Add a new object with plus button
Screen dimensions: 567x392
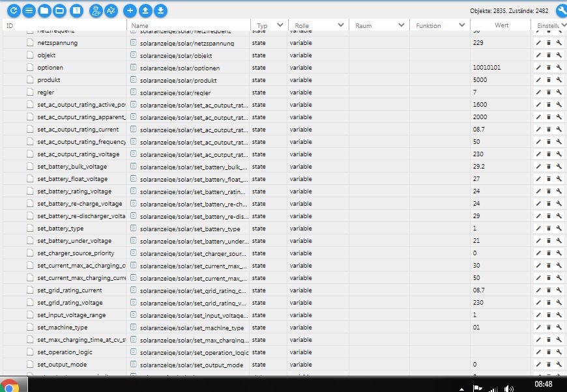pos(130,10)
